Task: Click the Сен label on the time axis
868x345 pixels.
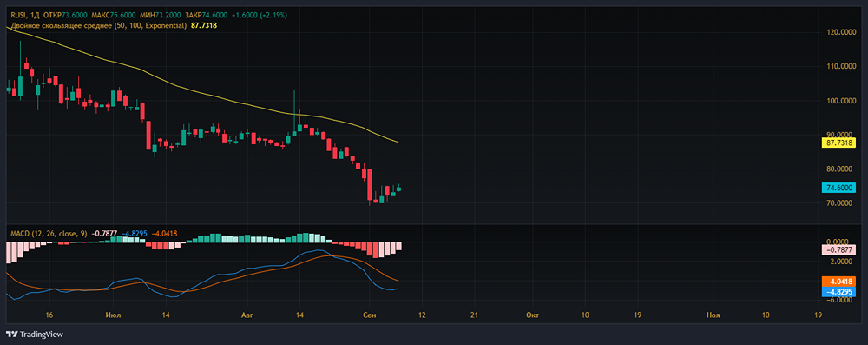Action: pos(369,315)
